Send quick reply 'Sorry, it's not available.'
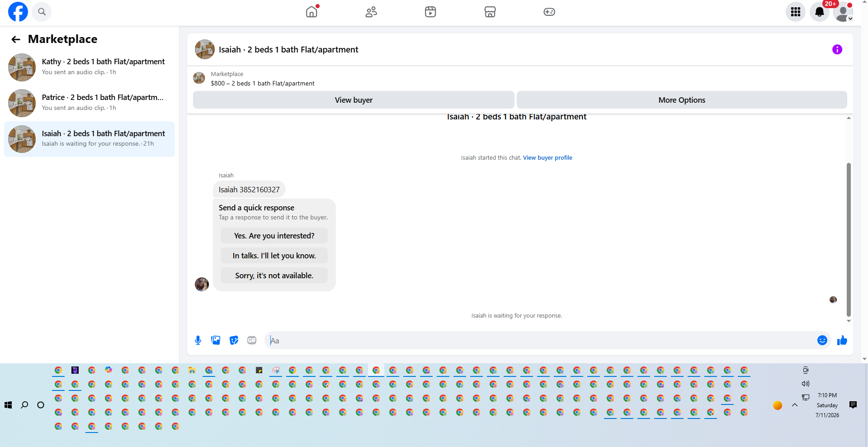Screen dimensions: 868x447 coord(274,276)
